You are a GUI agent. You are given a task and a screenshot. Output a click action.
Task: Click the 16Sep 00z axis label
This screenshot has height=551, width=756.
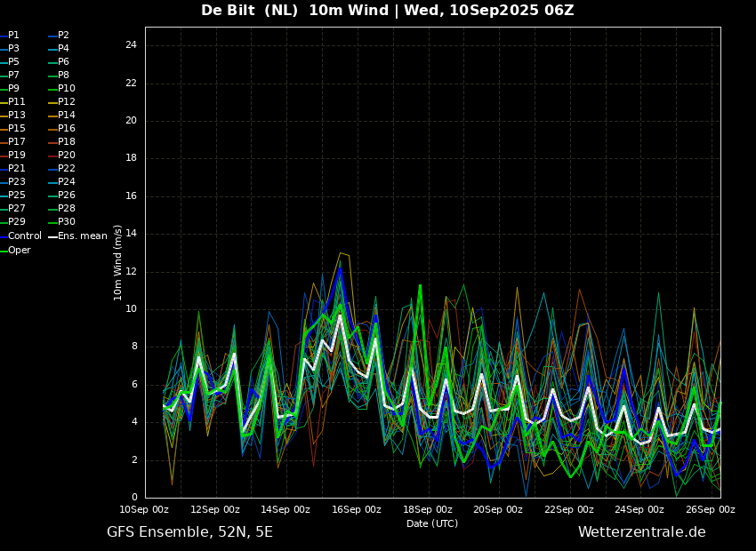(357, 509)
